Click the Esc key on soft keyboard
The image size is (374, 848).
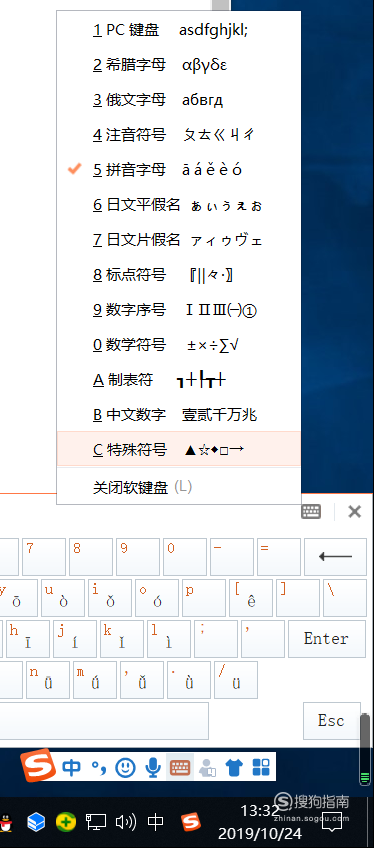click(331, 721)
